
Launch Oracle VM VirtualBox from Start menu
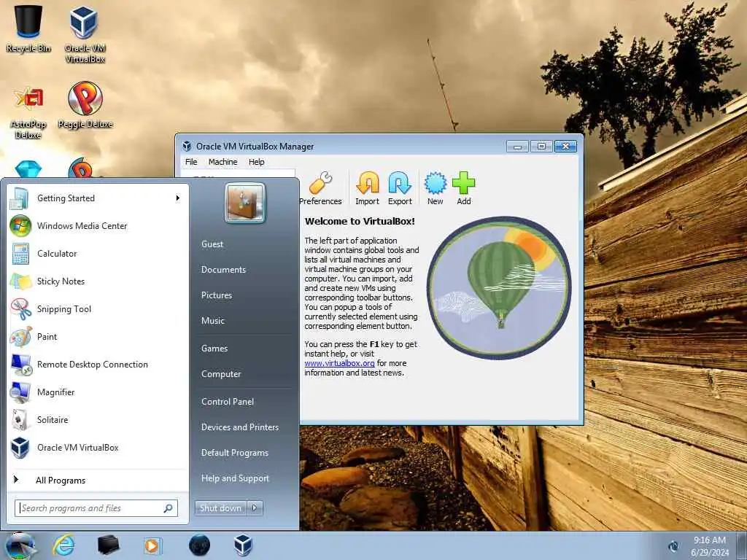[98, 448]
